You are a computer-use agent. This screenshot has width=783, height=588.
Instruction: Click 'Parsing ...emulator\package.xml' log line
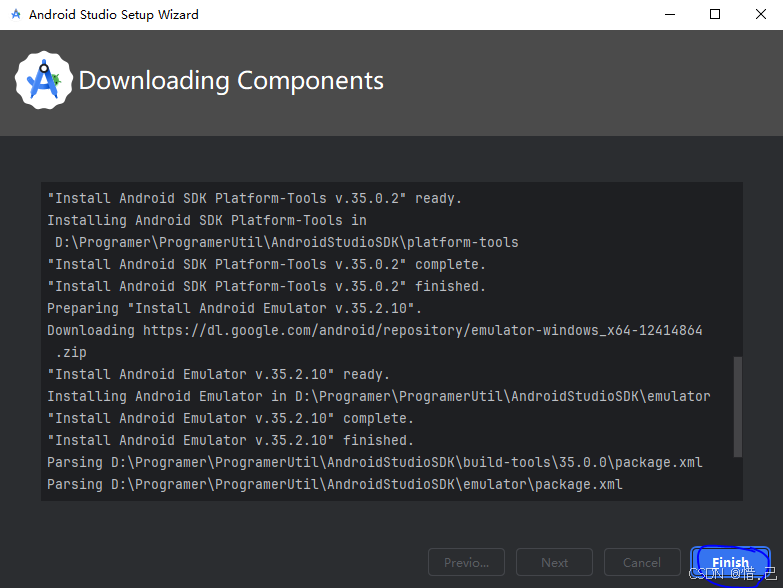click(335, 484)
